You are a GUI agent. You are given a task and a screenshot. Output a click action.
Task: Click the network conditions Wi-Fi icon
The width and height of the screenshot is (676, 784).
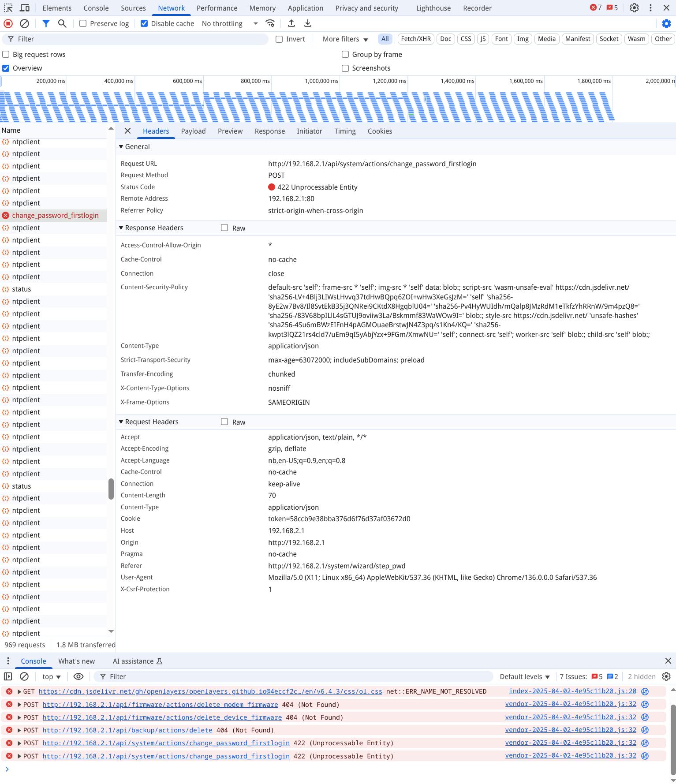coord(270,24)
